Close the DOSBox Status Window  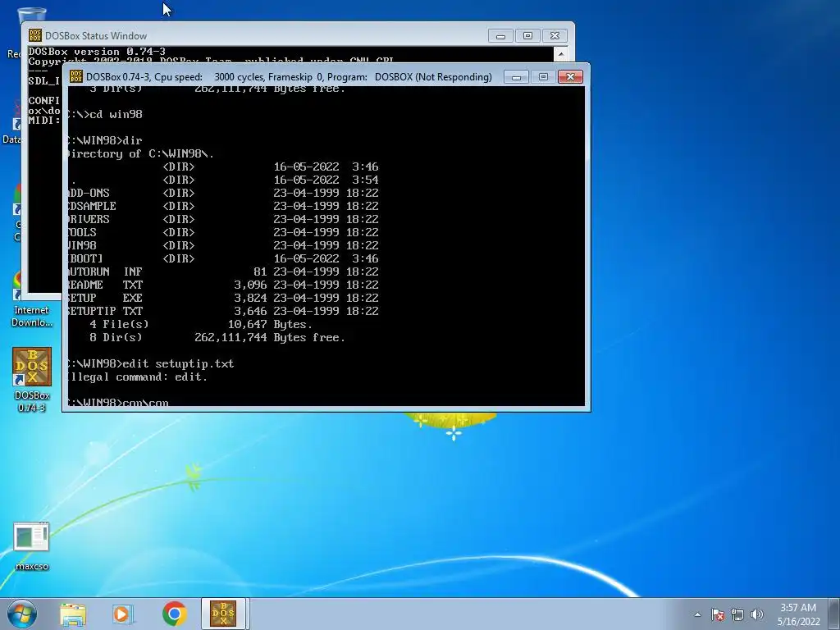click(555, 36)
